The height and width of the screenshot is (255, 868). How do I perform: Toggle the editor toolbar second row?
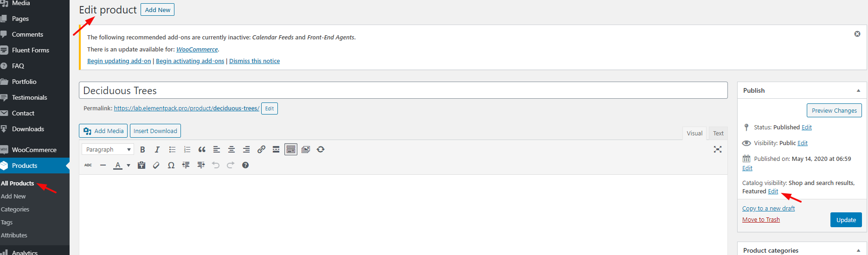tap(291, 149)
